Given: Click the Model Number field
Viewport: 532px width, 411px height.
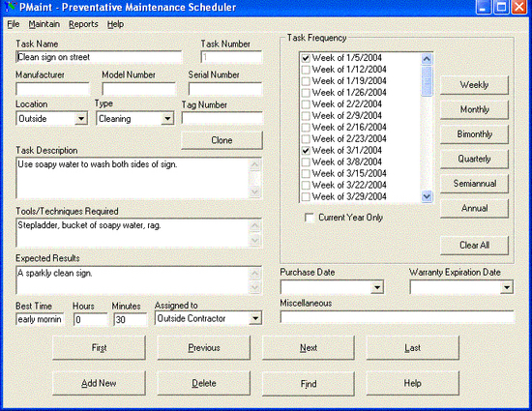Looking at the screenshot, I should (138, 89).
